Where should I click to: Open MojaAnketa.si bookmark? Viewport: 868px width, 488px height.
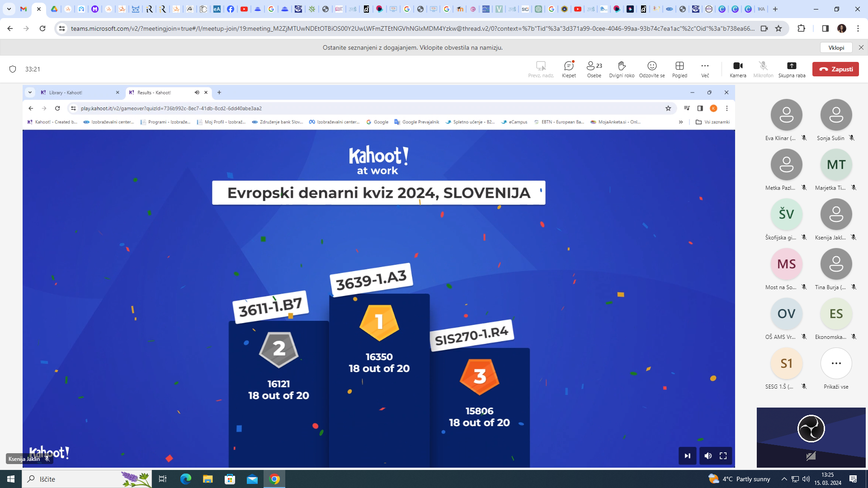tap(615, 122)
